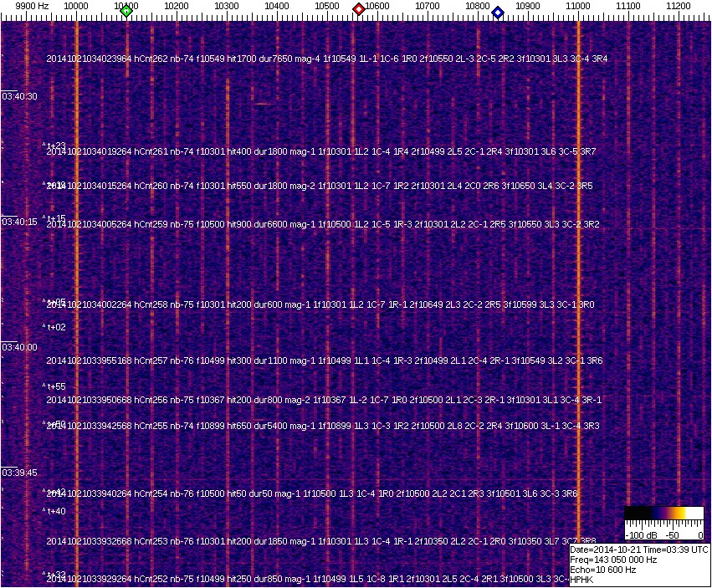Click the red diamond frequency marker
This screenshot has width=712, height=588.
(359, 9)
